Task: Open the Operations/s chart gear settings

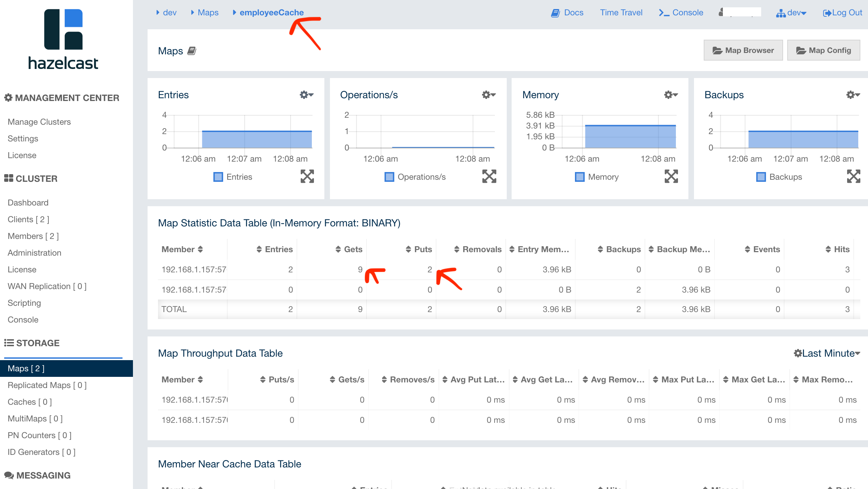Action: [x=489, y=95]
